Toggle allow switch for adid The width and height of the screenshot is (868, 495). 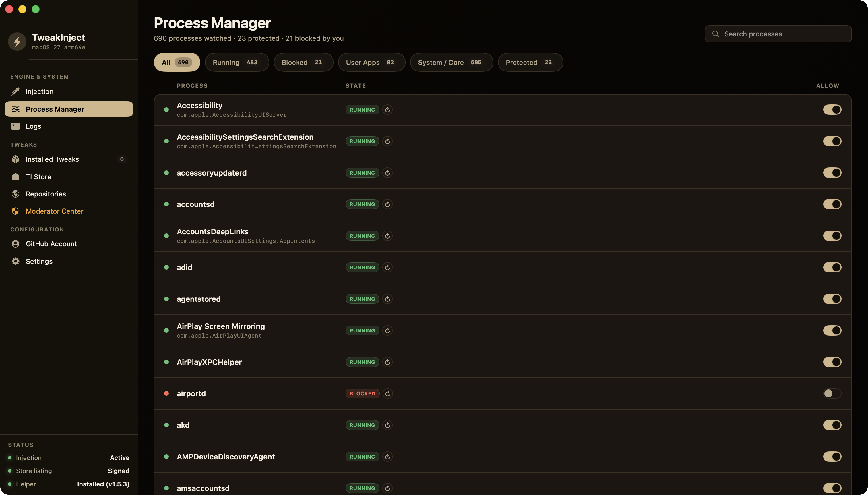pyautogui.click(x=832, y=268)
